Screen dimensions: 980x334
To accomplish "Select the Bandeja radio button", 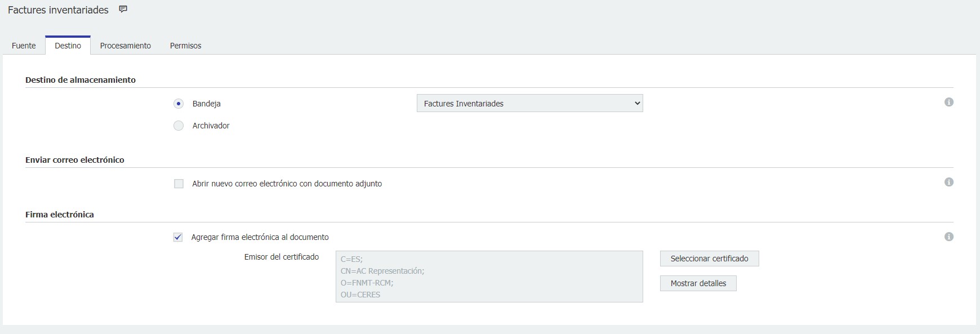I will [x=179, y=104].
